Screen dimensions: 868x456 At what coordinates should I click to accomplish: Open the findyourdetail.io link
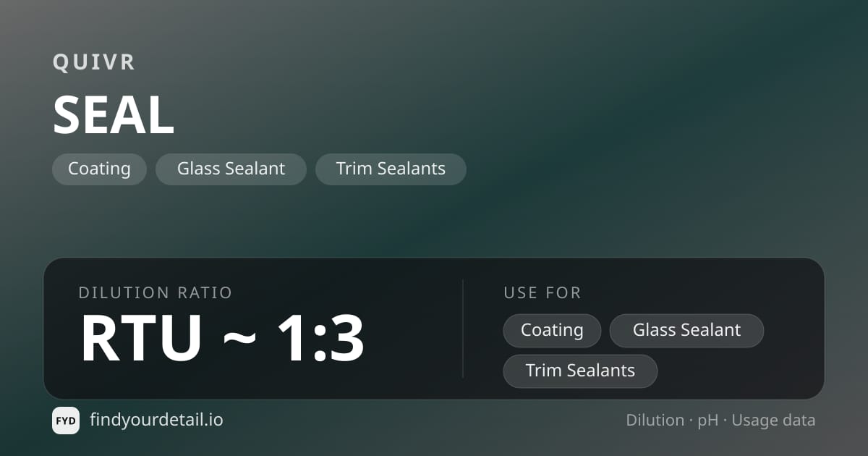[x=156, y=420]
